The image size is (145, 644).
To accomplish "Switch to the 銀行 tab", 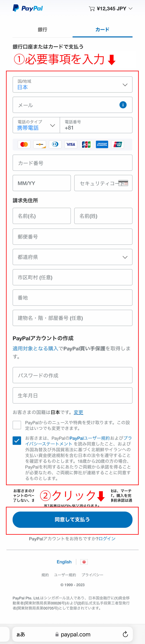I will point(42,30).
